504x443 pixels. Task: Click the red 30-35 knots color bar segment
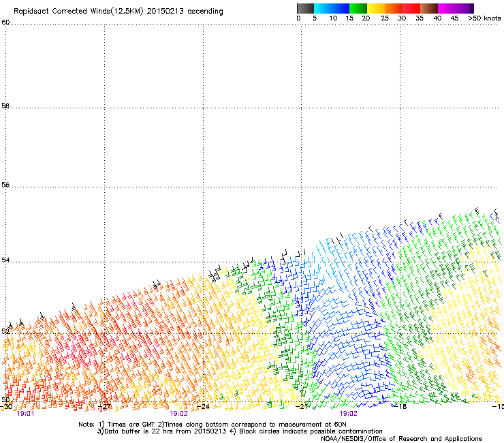tap(411, 8)
